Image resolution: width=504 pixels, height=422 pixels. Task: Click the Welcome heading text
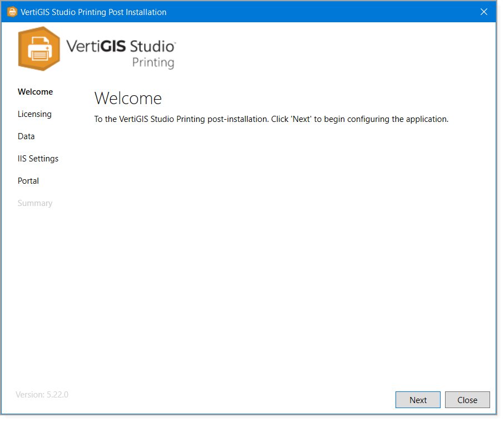[128, 98]
